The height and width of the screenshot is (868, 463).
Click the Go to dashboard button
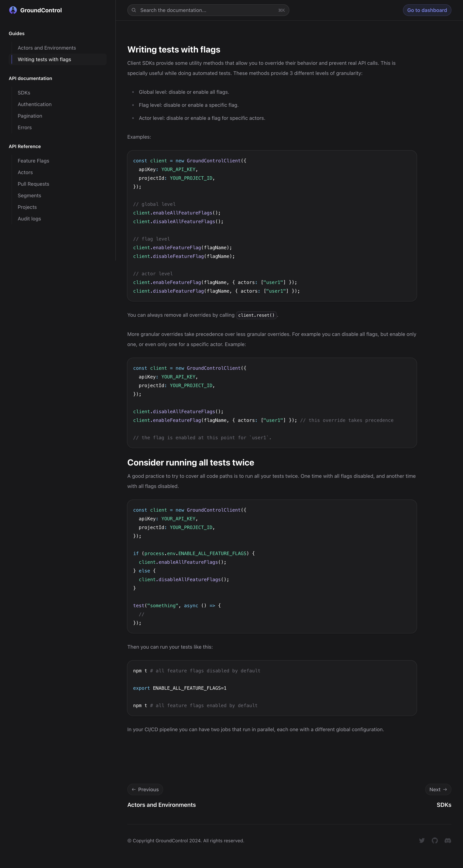(427, 10)
